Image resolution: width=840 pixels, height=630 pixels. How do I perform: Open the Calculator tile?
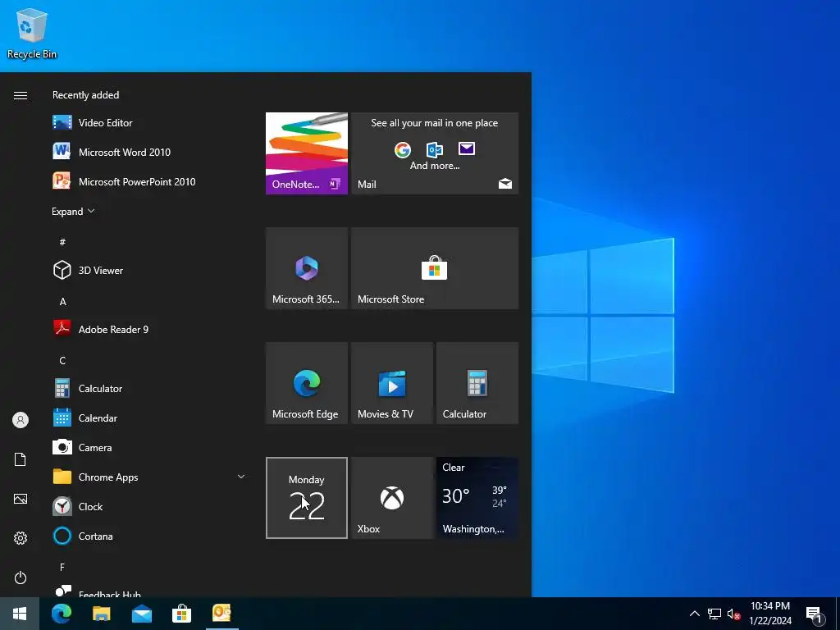pos(477,383)
